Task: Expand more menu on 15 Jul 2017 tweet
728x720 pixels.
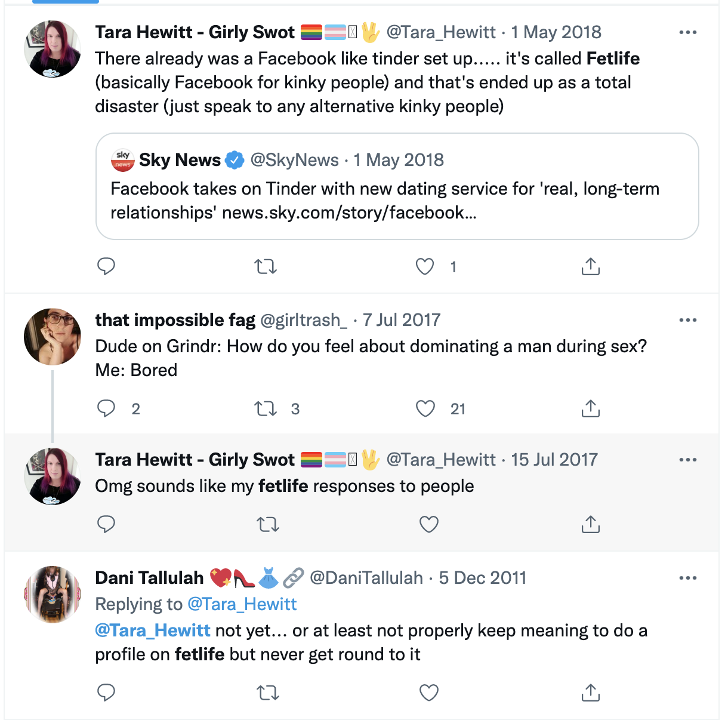Action: [x=687, y=460]
